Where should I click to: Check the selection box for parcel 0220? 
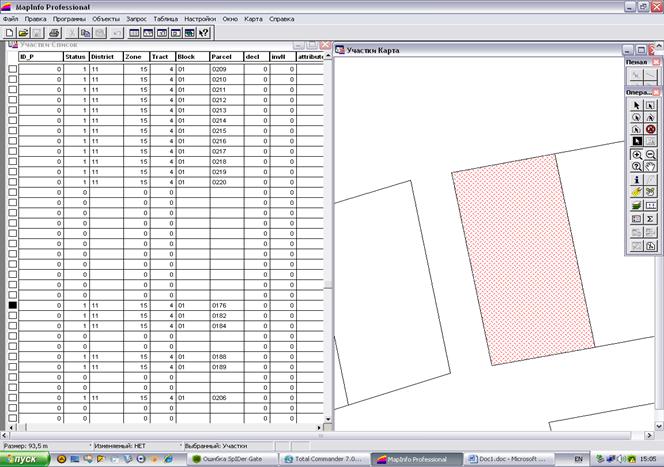coord(12,182)
